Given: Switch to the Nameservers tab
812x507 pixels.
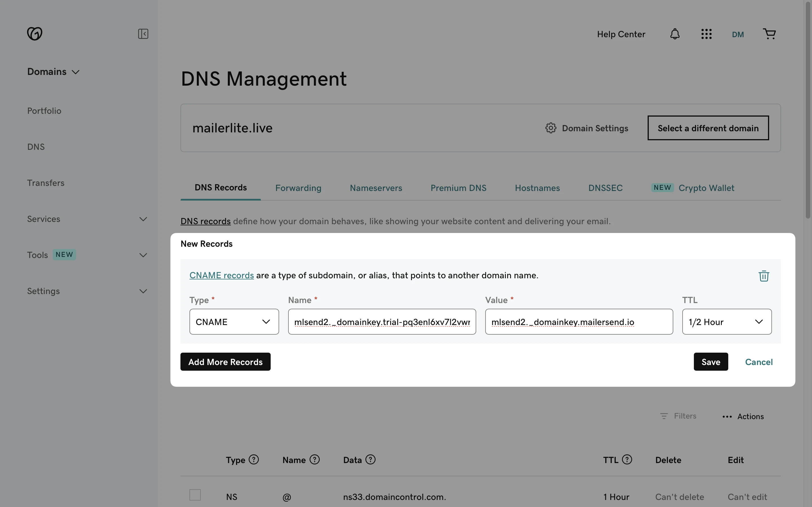Looking at the screenshot, I should [376, 188].
